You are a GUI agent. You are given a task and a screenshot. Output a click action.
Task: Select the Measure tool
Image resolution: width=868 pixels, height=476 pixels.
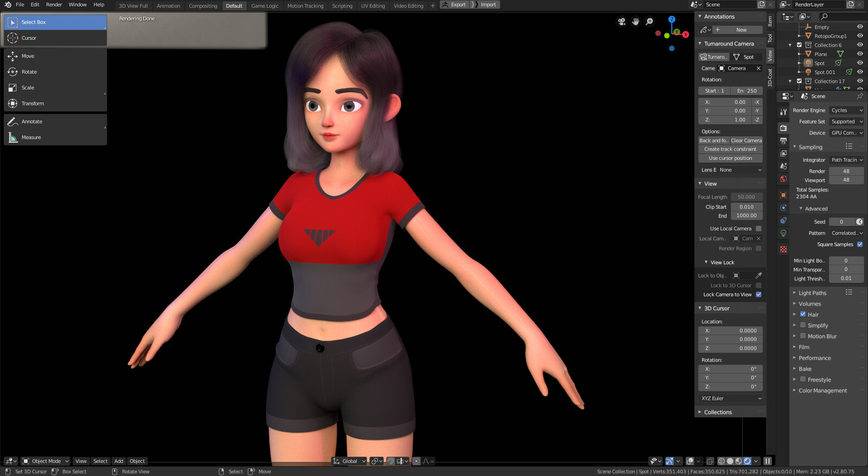55,137
